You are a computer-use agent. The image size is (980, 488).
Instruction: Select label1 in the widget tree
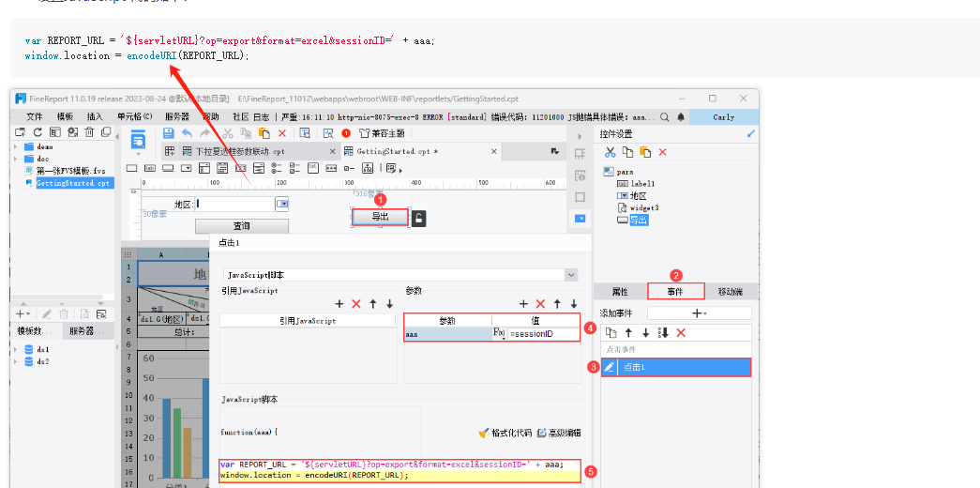click(x=636, y=183)
